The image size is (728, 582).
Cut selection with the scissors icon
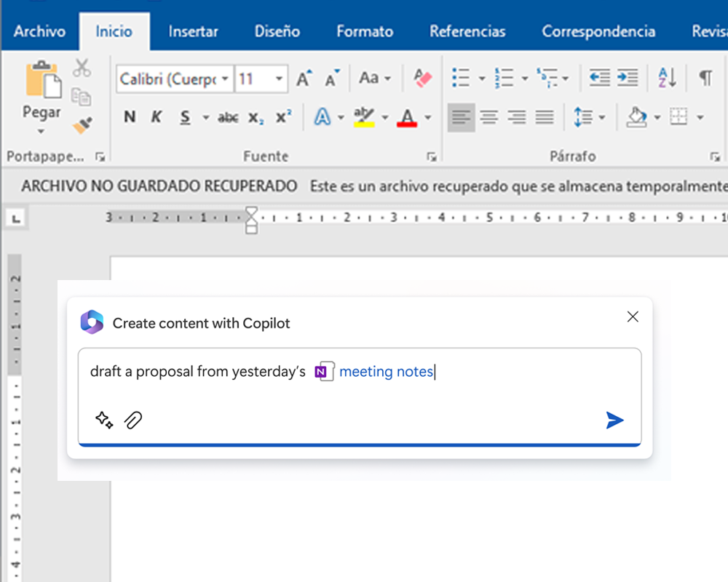click(x=82, y=68)
